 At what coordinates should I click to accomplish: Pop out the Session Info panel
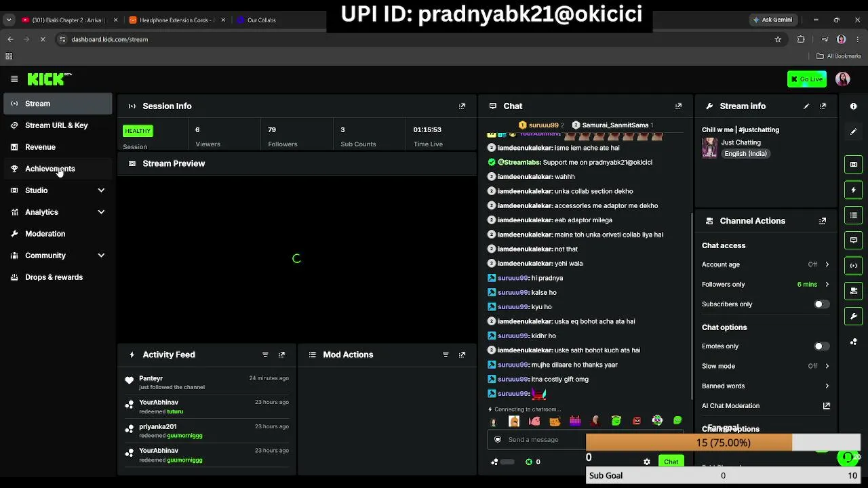pos(462,106)
